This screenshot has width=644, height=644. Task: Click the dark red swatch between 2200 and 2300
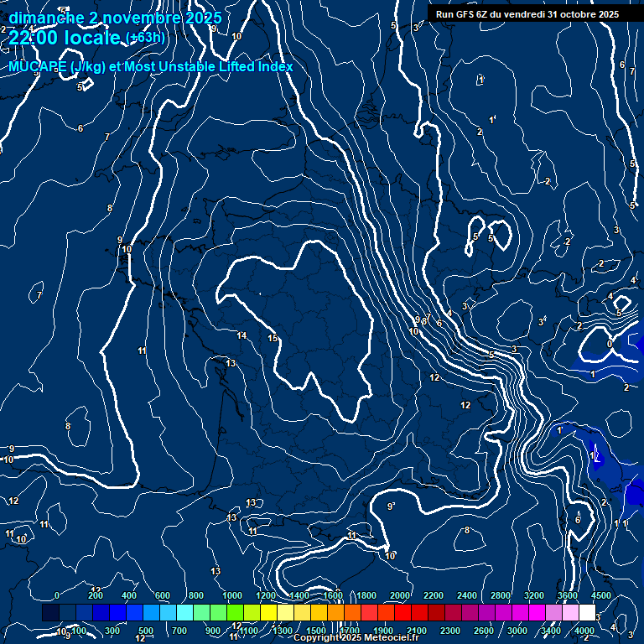click(436, 612)
